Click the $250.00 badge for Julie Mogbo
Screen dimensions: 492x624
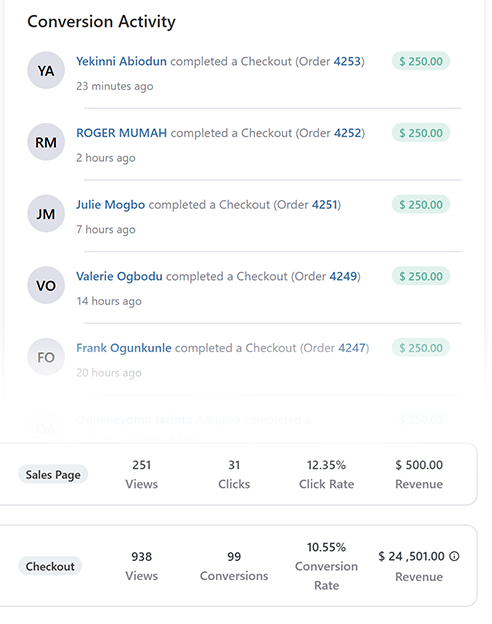tap(421, 205)
